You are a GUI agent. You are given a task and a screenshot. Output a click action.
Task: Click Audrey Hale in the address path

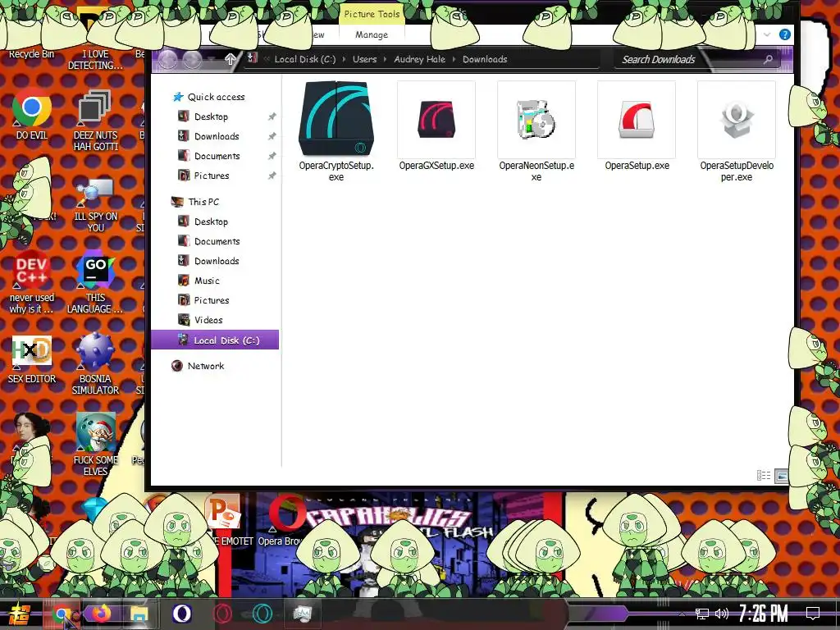[419, 59]
